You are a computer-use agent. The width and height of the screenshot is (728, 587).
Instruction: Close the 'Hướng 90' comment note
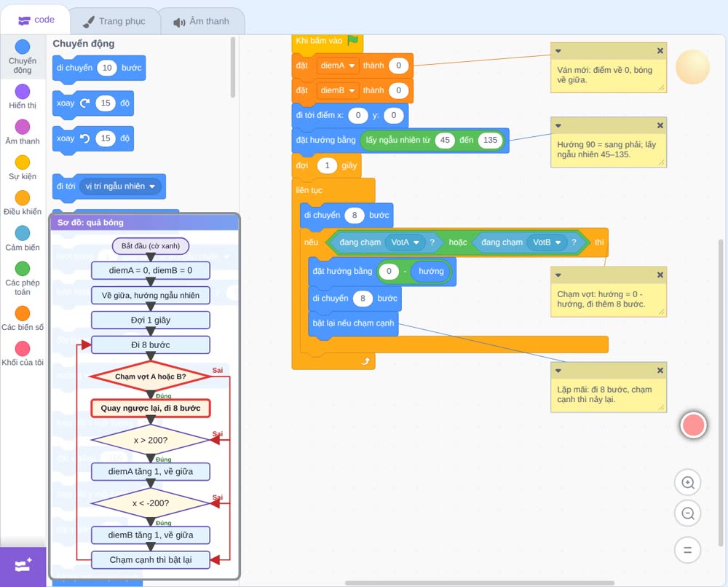[x=660, y=126]
